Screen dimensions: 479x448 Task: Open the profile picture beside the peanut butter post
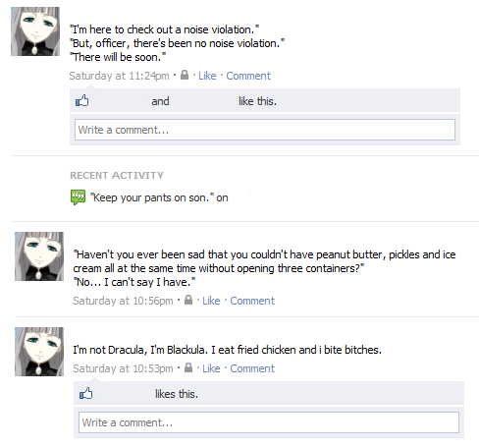tap(39, 256)
